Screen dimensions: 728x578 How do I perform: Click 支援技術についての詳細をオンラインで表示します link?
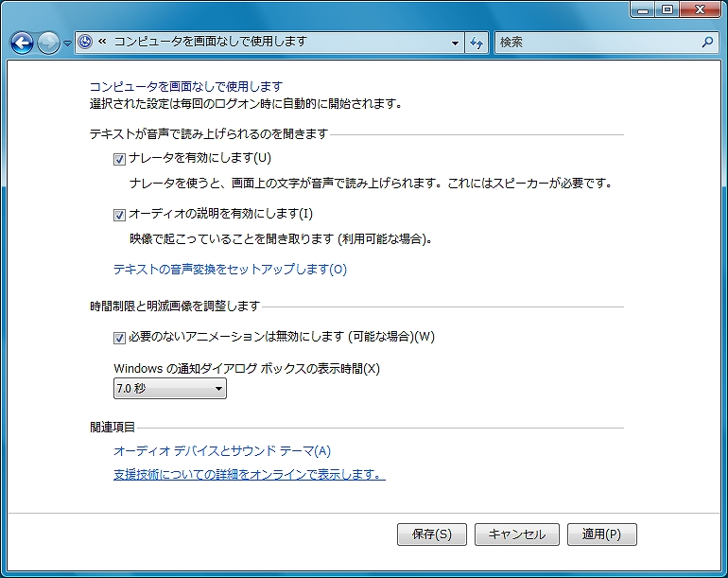click(x=249, y=474)
